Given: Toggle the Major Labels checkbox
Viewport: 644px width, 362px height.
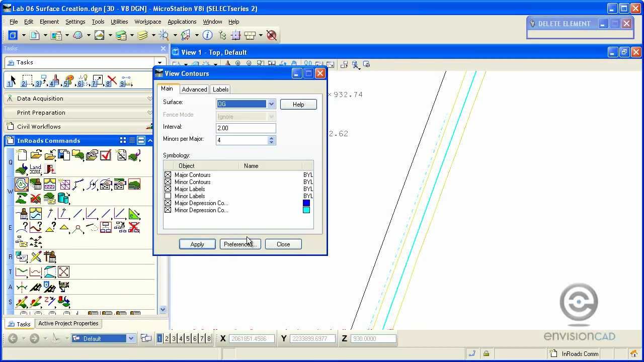Looking at the screenshot, I should (168, 189).
